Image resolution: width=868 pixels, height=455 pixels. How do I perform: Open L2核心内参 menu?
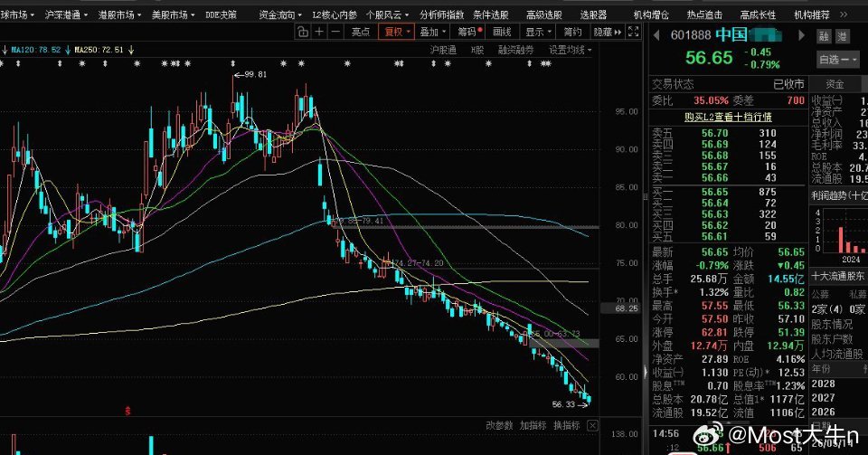point(335,15)
